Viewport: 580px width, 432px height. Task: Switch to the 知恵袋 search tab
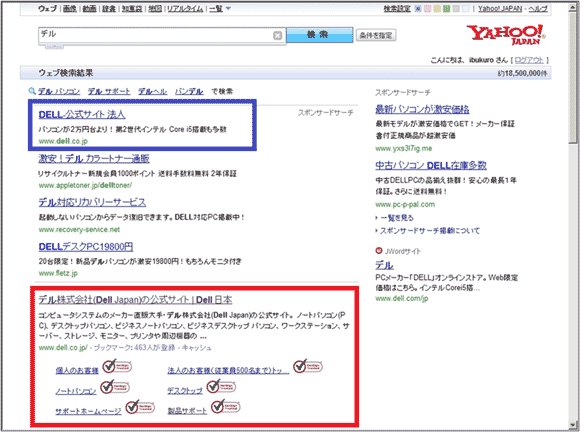(x=132, y=9)
